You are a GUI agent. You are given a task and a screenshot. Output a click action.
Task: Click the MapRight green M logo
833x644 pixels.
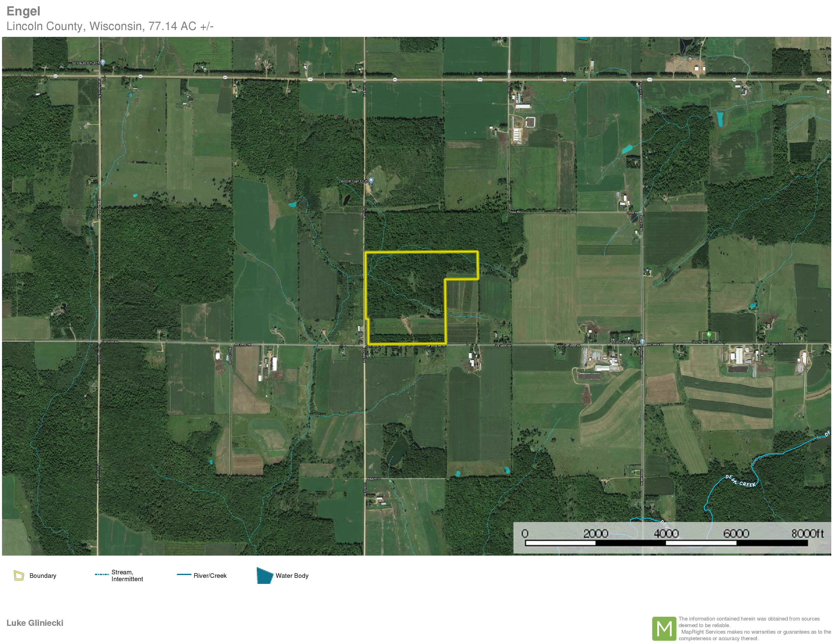pyautogui.click(x=664, y=628)
